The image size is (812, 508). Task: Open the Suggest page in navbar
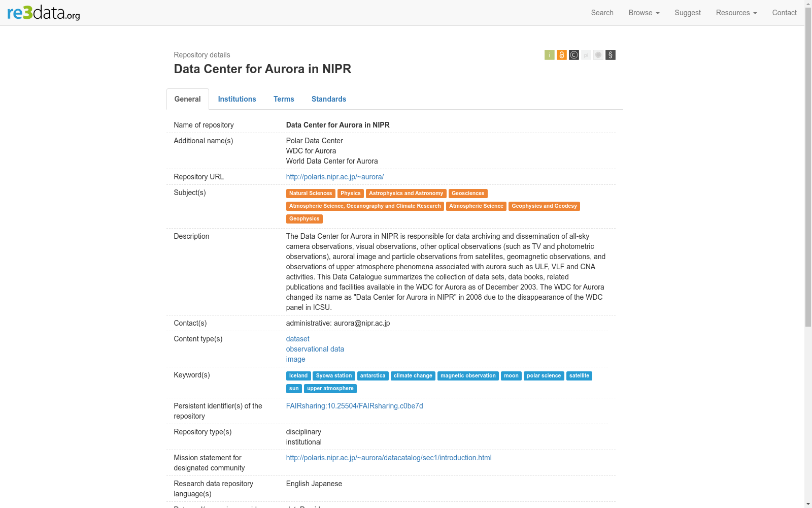[688, 13]
